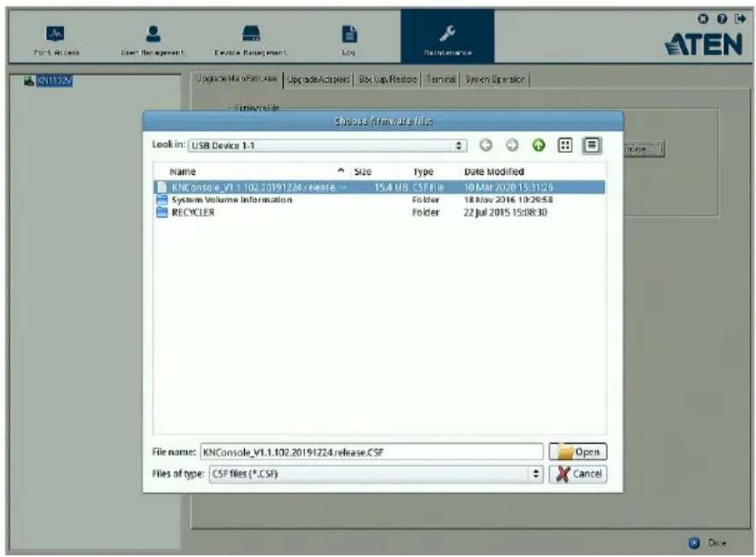The image size is (756, 557).
Task: Click the RECYCLER folder icon
Action: (162, 212)
